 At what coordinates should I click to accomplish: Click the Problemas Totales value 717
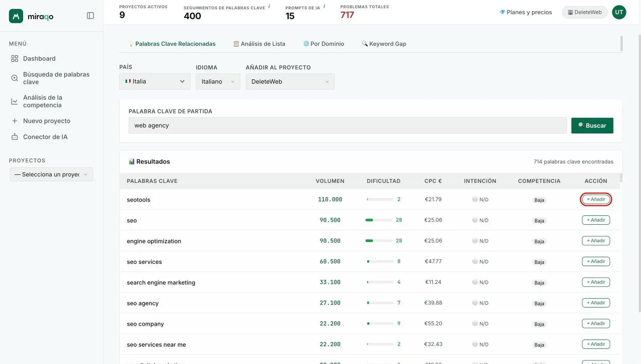coord(347,16)
